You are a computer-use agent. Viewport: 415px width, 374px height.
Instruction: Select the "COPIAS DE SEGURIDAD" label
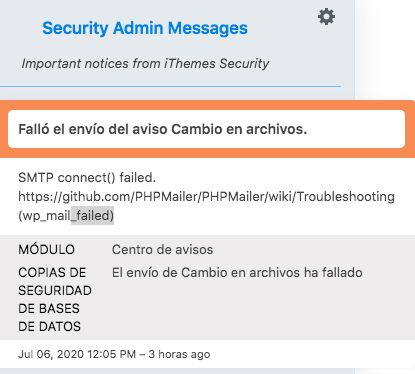click(x=55, y=281)
